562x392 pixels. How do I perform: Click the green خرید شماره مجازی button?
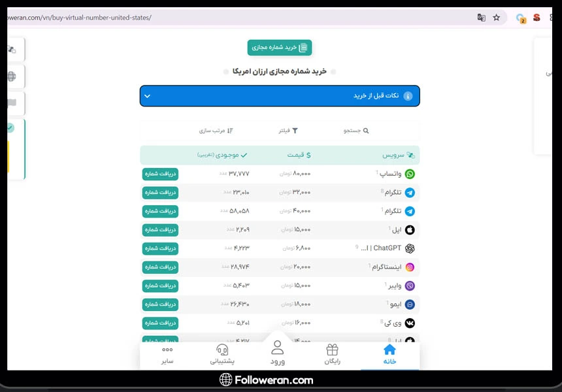click(280, 48)
